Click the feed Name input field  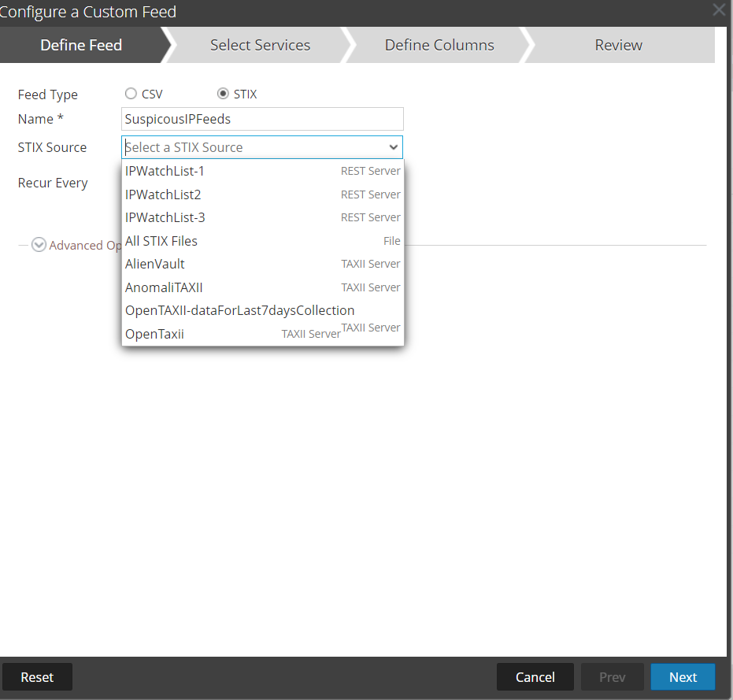(x=263, y=119)
